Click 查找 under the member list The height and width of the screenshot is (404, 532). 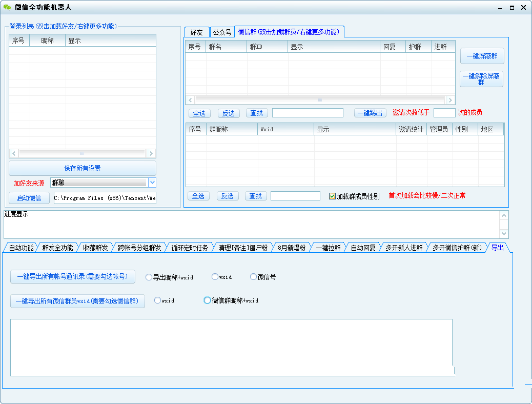tap(256, 196)
